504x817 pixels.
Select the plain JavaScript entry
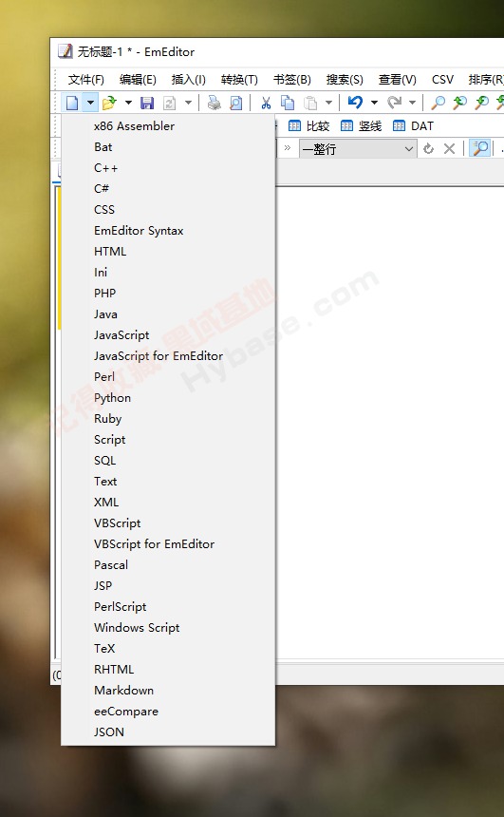click(168, 335)
